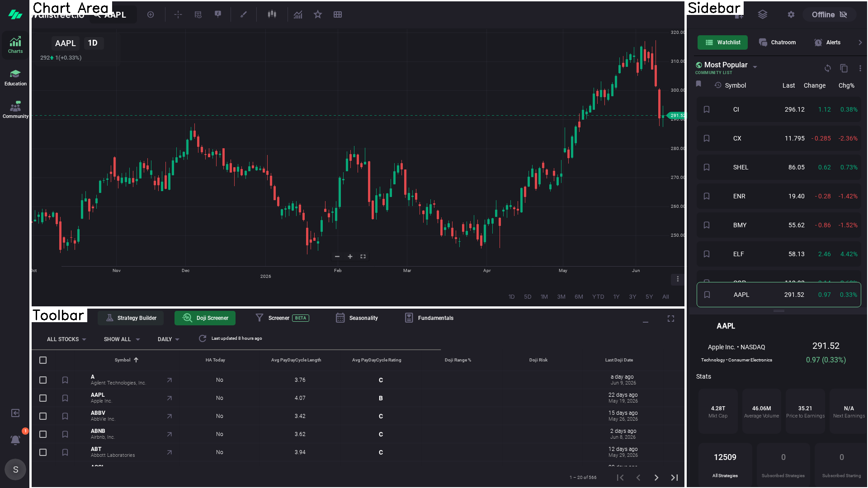Open settings gear icon
Screen dimensions: 868x488
tap(791, 14)
